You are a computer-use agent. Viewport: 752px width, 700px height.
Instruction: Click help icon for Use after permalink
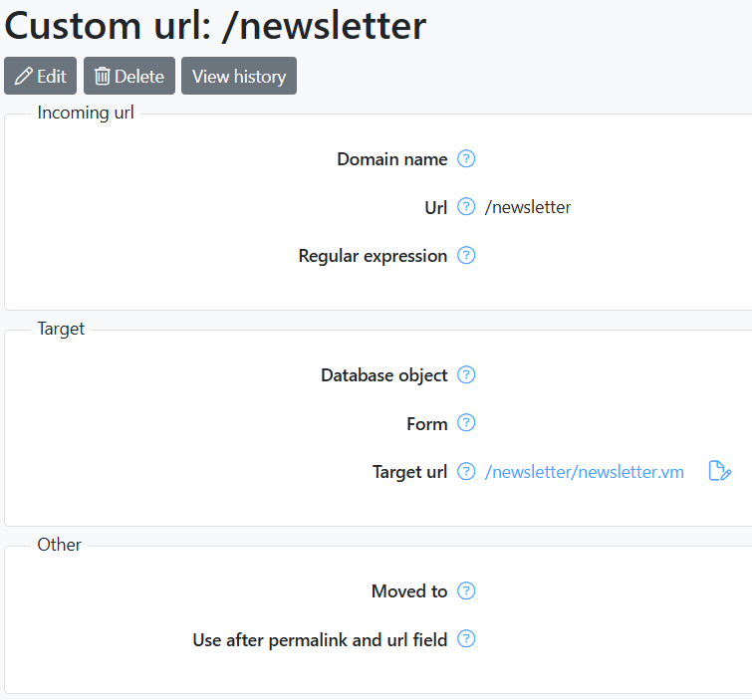tap(466, 639)
